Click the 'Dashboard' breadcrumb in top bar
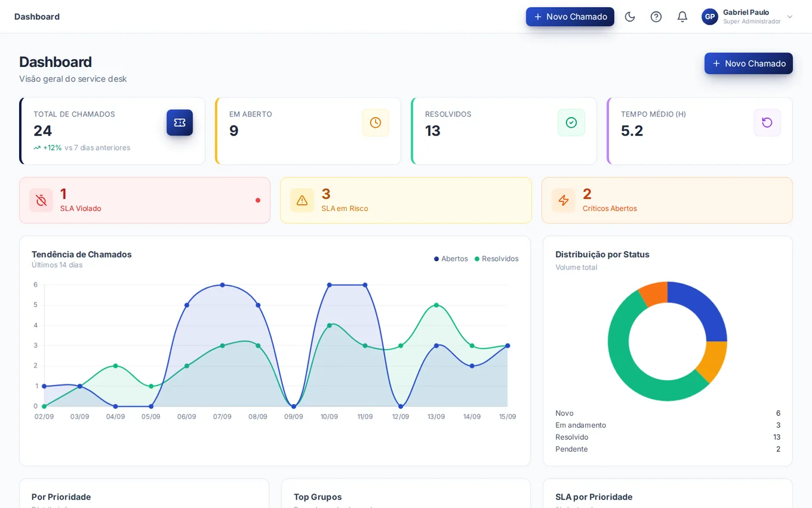 (37, 17)
